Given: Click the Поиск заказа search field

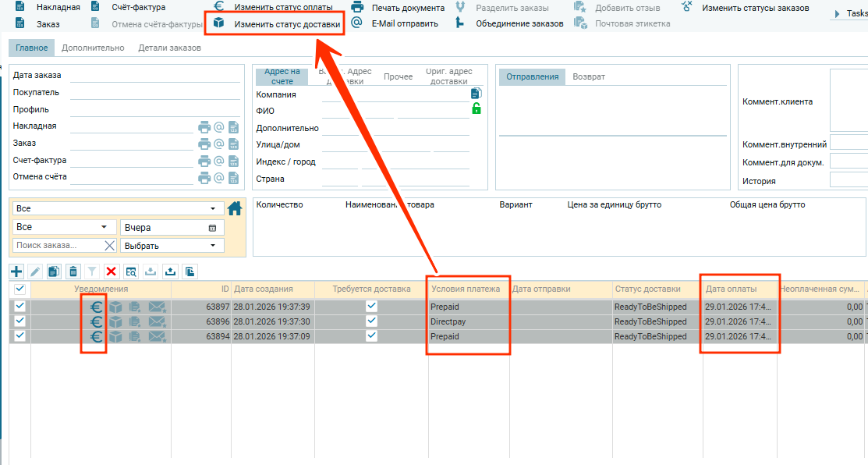Looking at the screenshot, I should pyautogui.click(x=58, y=246).
